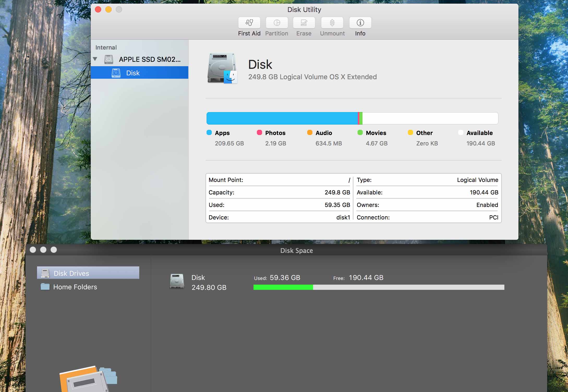
Task: Click the Disk Space window title
Action: 297,250
